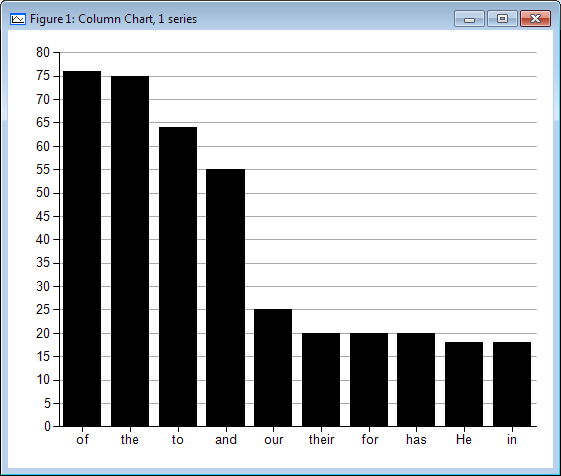Viewport: 561px width, 476px height.
Task: Click the 'and' x-axis category label
Action: pyautogui.click(x=226, y=439)
